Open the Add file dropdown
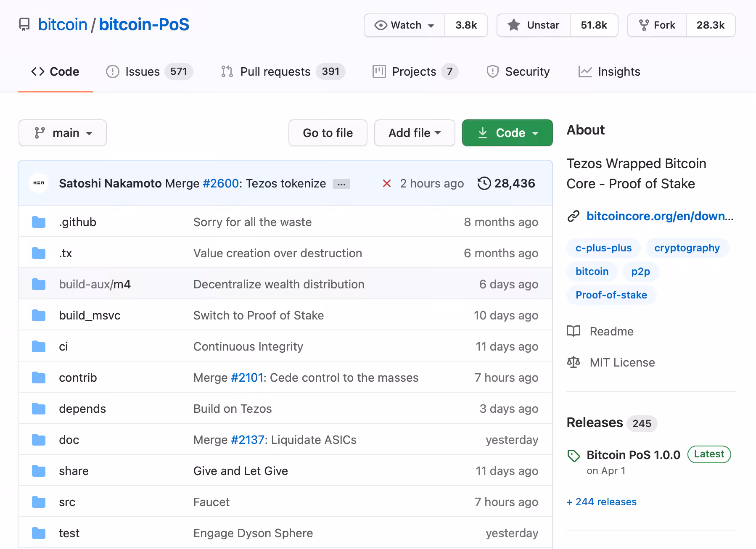Image resolution: width=756 pixels, height=549 pixels. [x=415, y=133]
